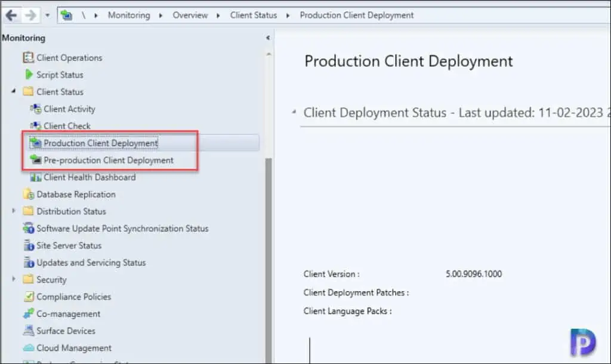Open breadcrumb arrow after Monitoring

click(x=161, y=16)
